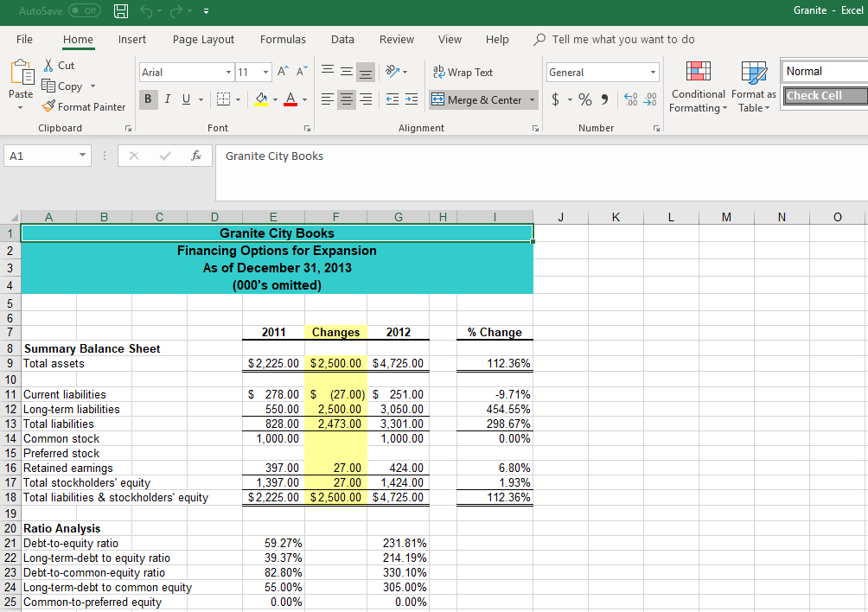Screen dimensions: 868x612
Task: Click the Undo arrow icon
Action: coord(146,11)
